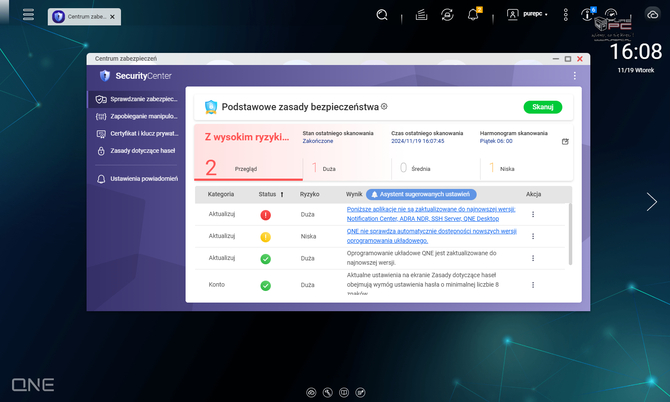The width and height of the screenshot is (670, 402).
Task: Open policy settings gear next to Podstawowe zasady
Action: pyautogui.click(x=384, y=106)
